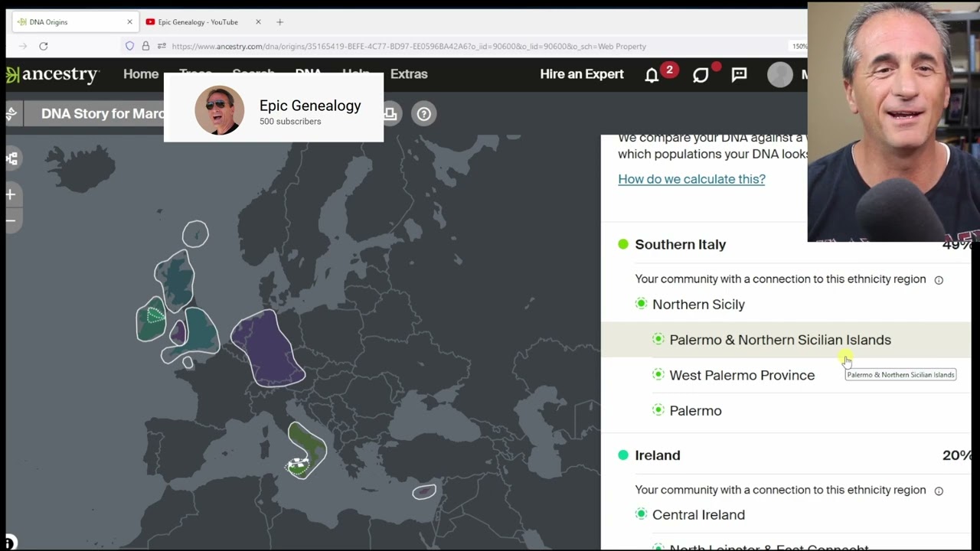Click the map share icon on left edge
This screenshot has height=551, width=980.
click(11, 158)
